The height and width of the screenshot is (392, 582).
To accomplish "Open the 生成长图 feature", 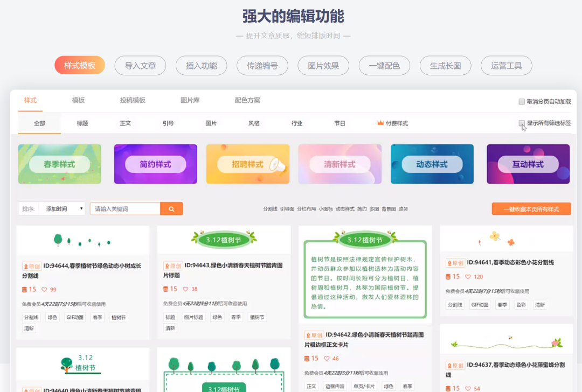I will [446, 66].
